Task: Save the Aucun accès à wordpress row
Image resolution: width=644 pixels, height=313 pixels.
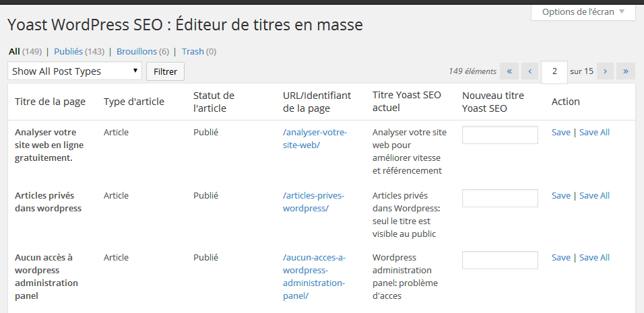Action: 560,257
